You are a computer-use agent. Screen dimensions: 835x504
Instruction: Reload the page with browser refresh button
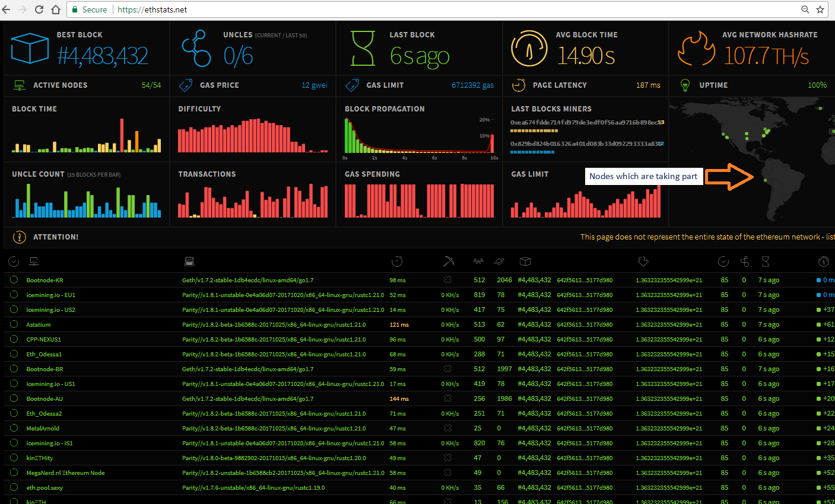[x=39, y=9]
